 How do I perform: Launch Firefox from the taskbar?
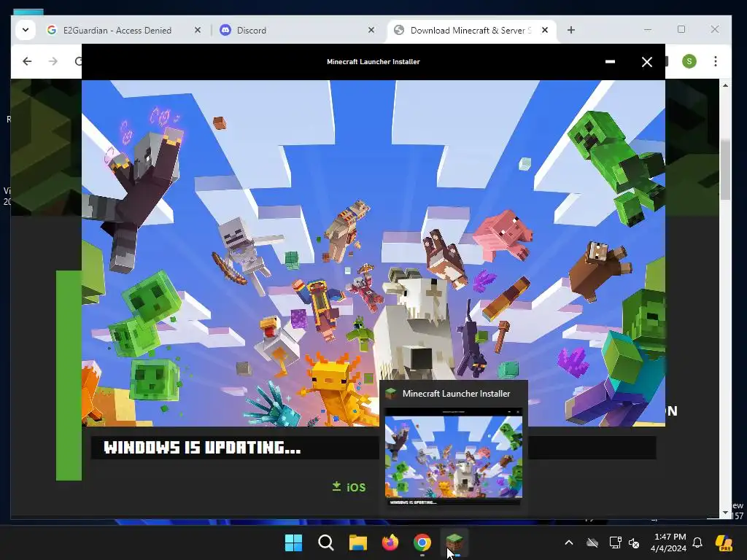[390, 542]
